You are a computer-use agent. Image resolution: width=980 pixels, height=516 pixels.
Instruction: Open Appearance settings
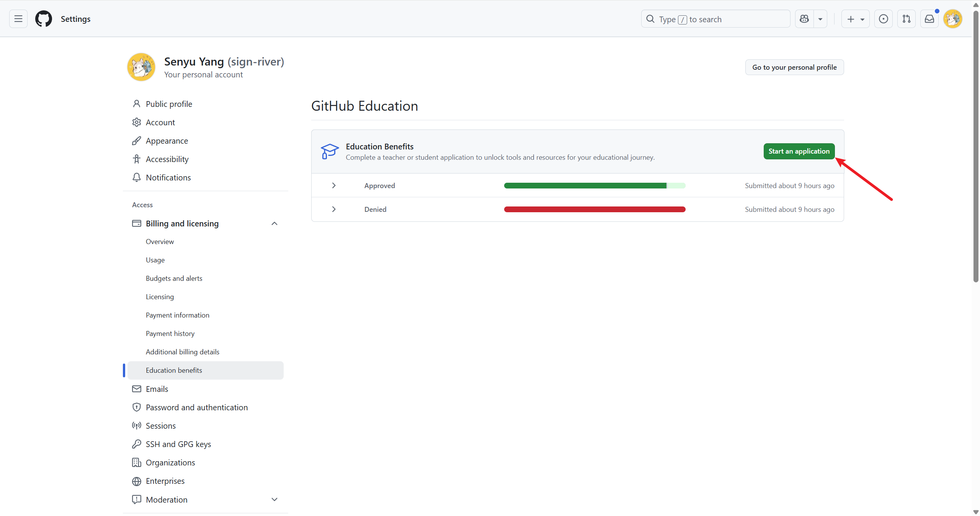(167, 141)
